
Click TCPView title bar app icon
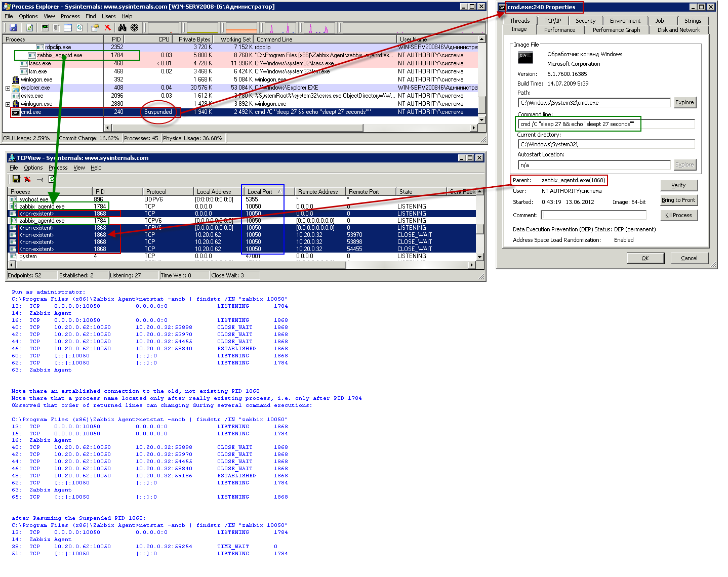(12, 158)
